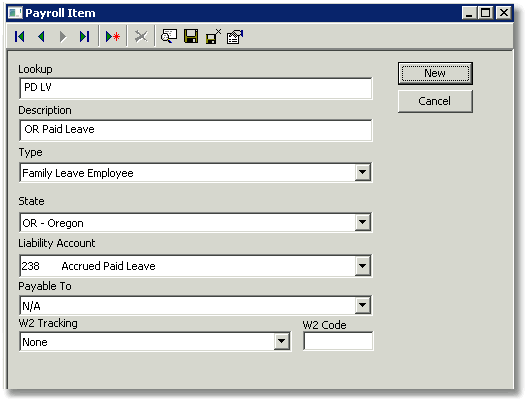Open the find record lookup icon
528x403 pixels.
tap(169, 36)
